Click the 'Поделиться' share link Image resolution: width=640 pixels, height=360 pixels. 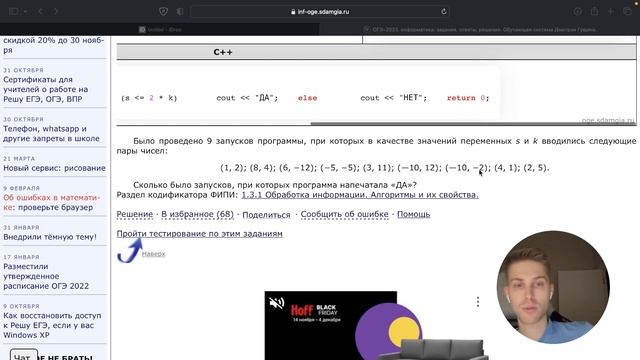[266, 214]
